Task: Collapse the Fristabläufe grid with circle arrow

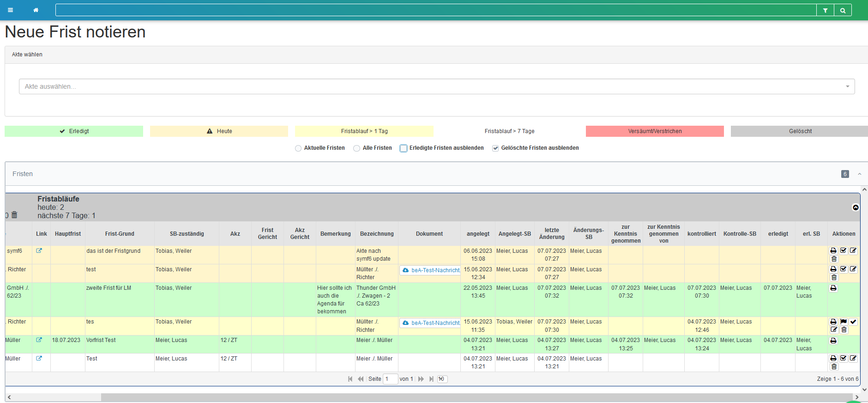Action: (856, 208)
